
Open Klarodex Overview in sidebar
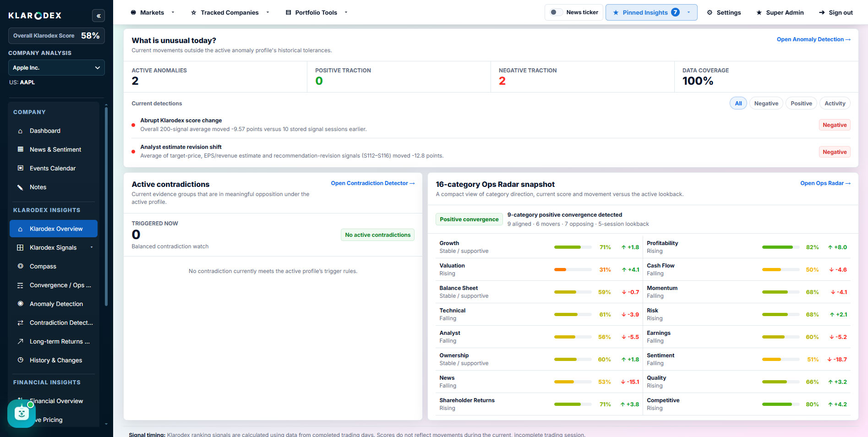pyautogui.click(x=54, y=229)
